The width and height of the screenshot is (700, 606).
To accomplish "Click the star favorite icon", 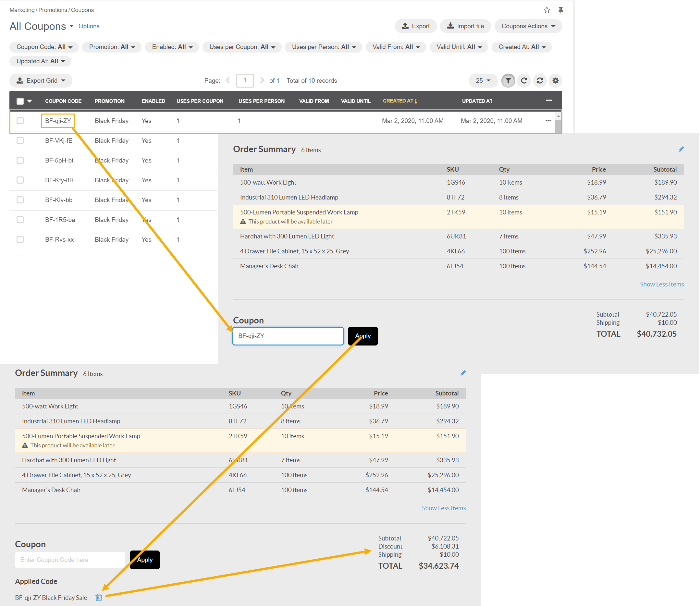I will [x=547, y=10].
